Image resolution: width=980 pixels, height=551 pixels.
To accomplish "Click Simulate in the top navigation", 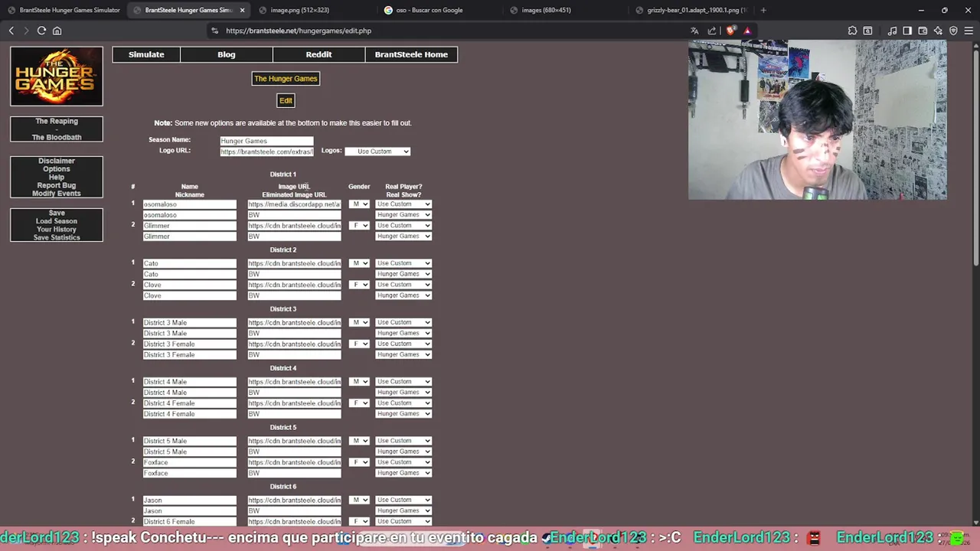I will pyautogui.click(x=146, y=54).
